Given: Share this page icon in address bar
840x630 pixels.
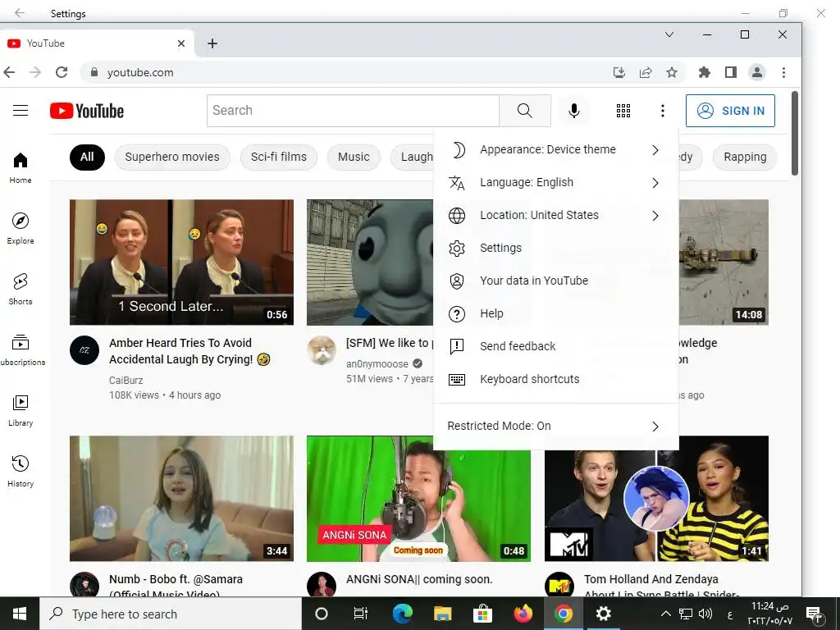Looking at the screenshot, I should 646,72.
